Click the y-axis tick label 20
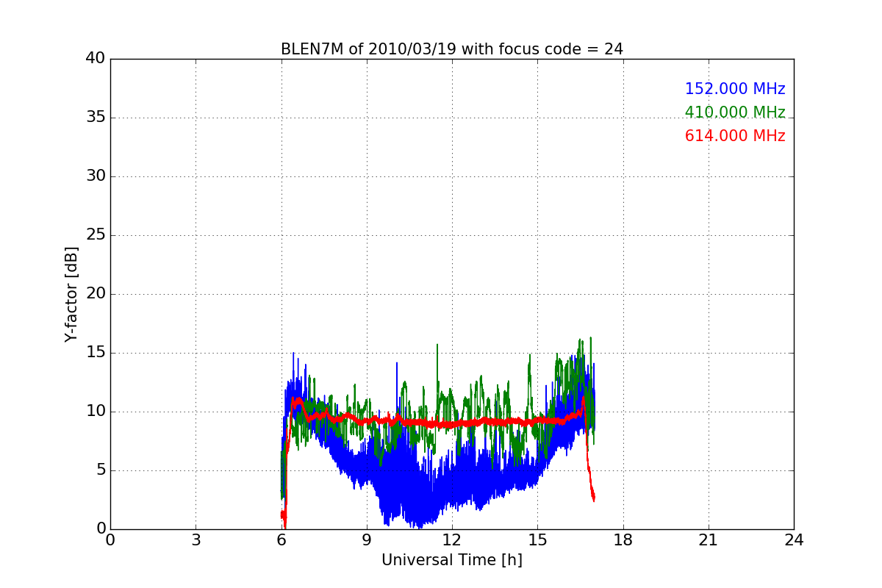 pos(96,294)
